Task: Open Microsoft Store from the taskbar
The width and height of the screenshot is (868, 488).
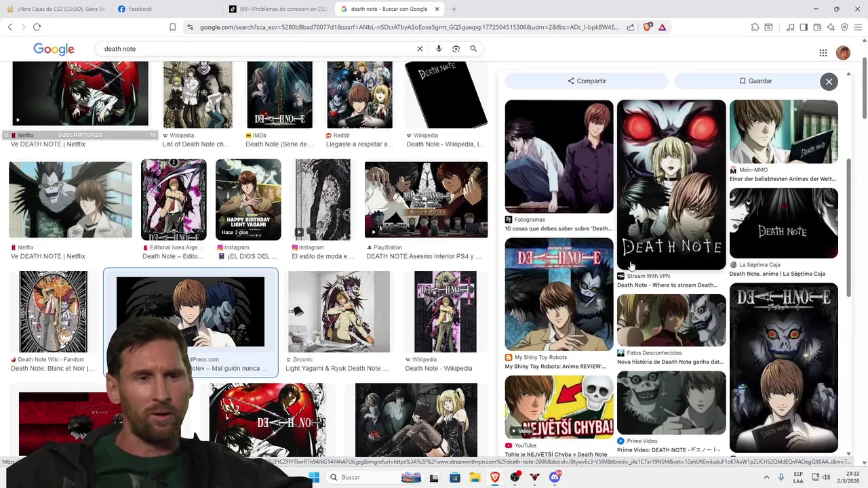Action: pos(454,477)
